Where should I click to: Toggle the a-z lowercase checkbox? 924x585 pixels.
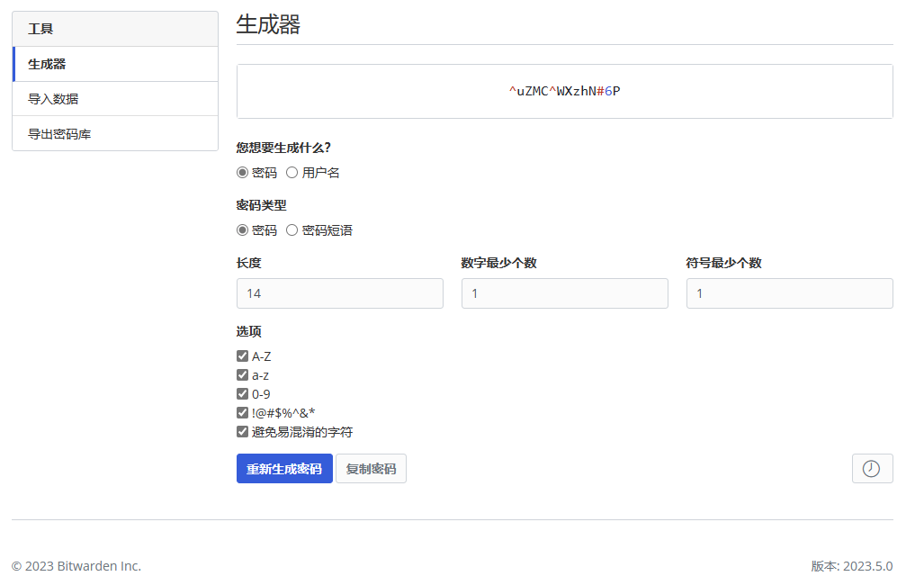(x=242, y=375)
